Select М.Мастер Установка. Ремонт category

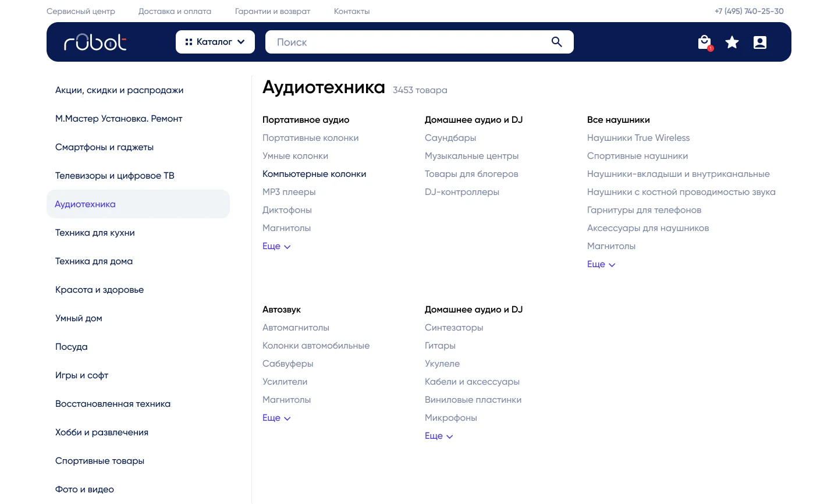pos(119,119)
